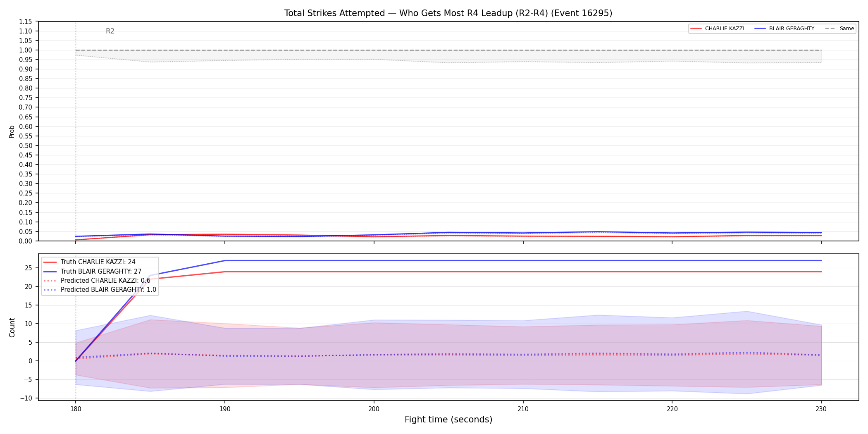Click the red line swatch beside CHARLIE KAZZI
The image size is (868, 434).
point(696,29)
